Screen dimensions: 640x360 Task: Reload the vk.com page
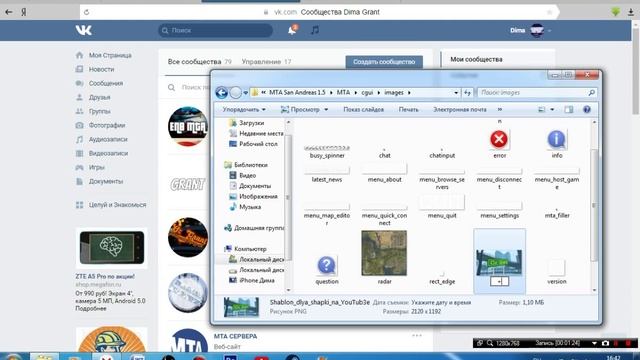[x=87, y=12]
